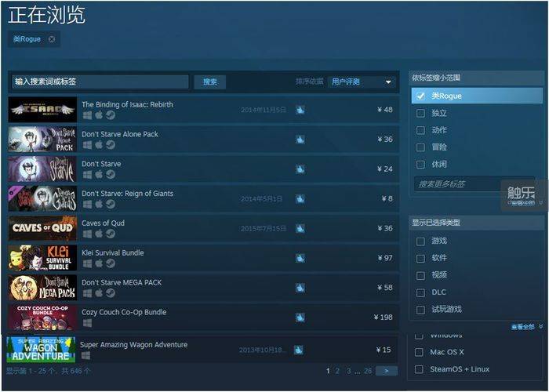The image size is (549, 392).
Task: Check the 视频 type checkbox
Action: click(x=420, y=275)
